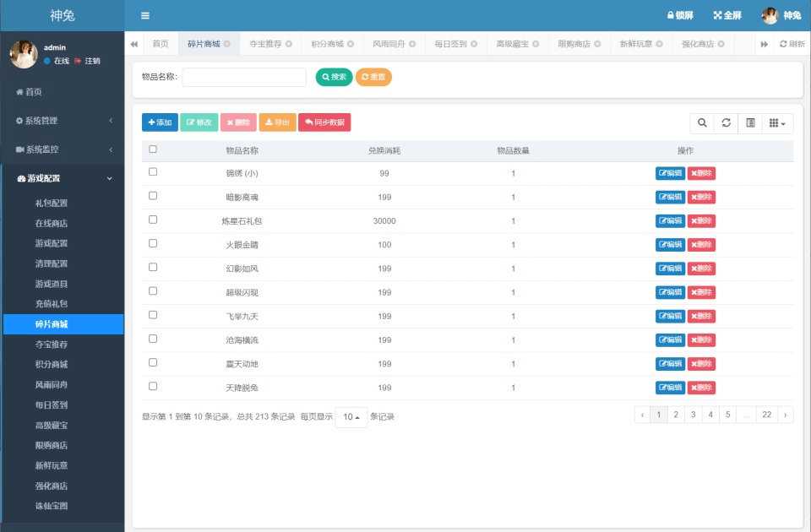The width and height of the screenshot is (811, 532).
Task: Close the 新鲜玩意 tab
Action: (660, 44)
